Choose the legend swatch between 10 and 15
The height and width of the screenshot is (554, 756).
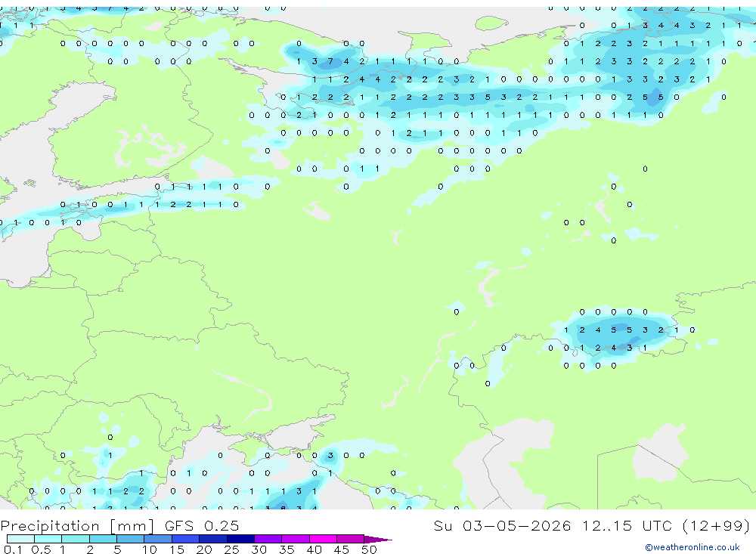[158, 539]
